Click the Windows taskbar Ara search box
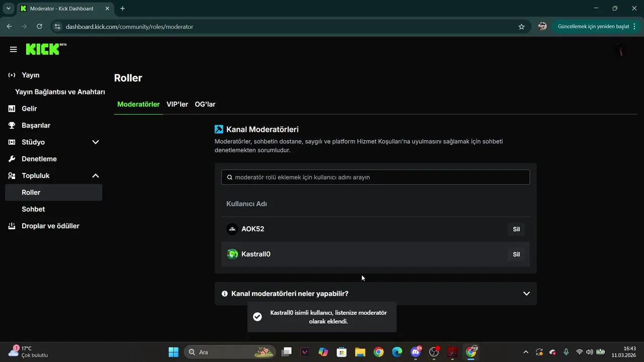Viewport: 644px width, 362px height. 230,352
